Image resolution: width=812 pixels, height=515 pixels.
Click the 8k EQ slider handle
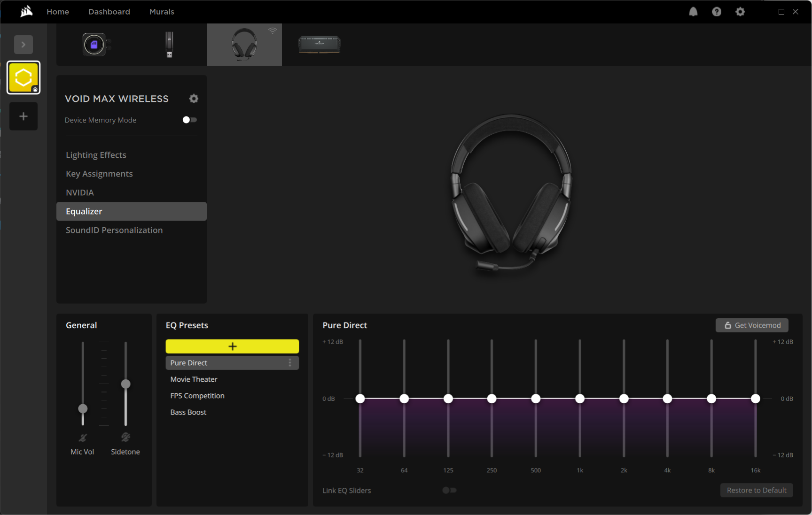click(711, 399)
